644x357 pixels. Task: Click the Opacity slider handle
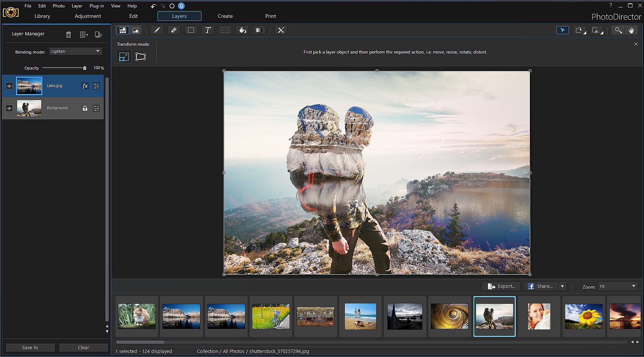[x=85, y=68]
